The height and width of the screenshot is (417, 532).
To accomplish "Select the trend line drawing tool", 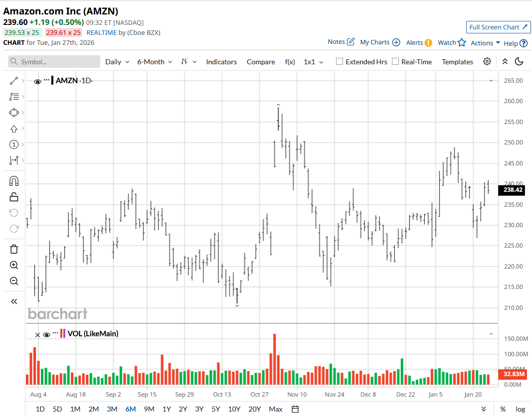I will click(14, 81).
